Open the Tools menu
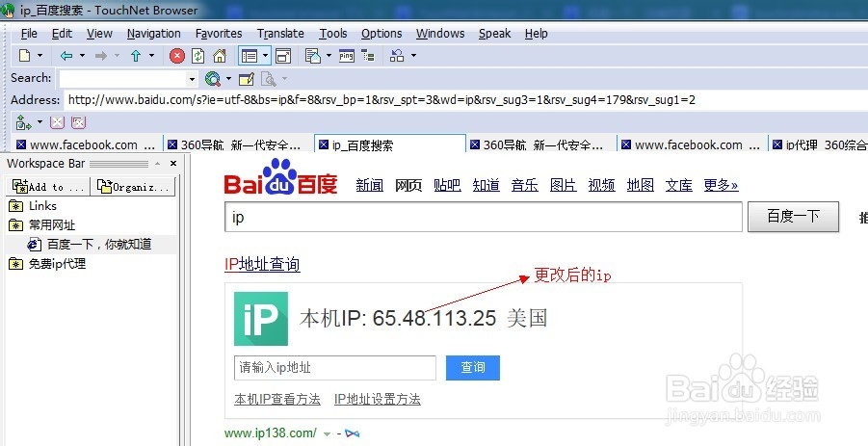 [x=332, y=33]
